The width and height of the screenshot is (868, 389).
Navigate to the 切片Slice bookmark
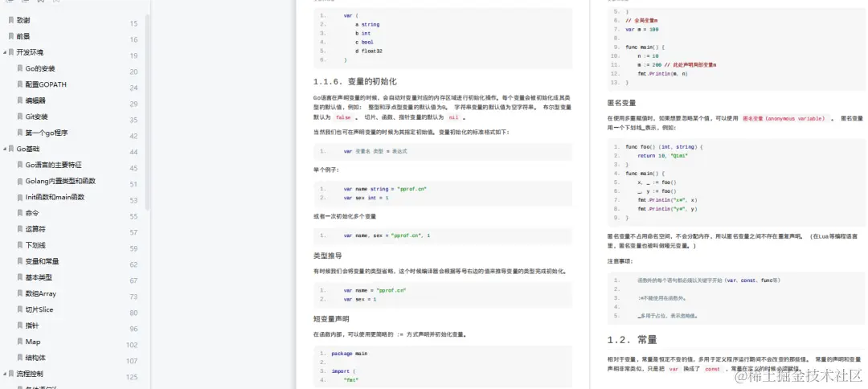[x=39, y=309]
